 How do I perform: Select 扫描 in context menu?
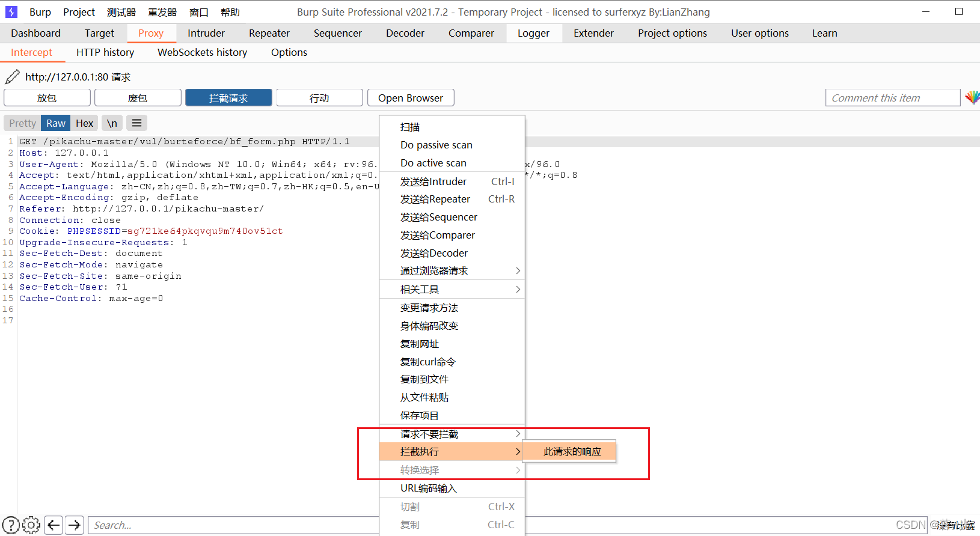click(452, 127)
